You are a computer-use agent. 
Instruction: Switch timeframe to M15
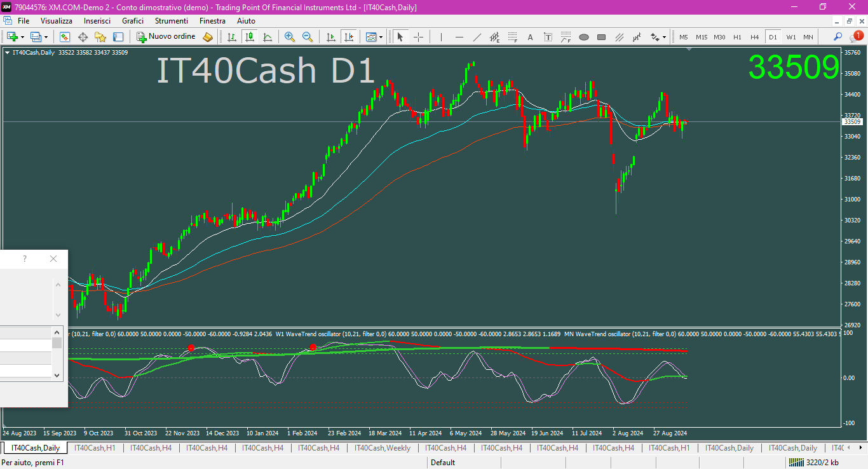tap(702, 37)
